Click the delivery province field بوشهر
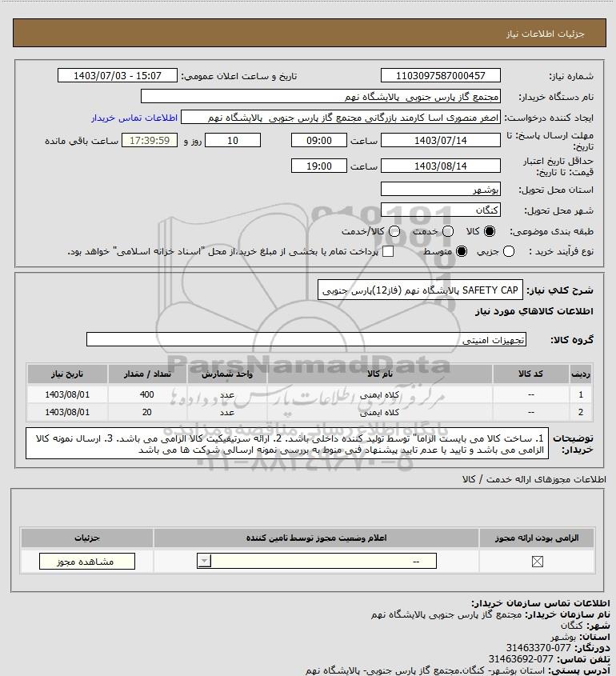The height and width of the screenshot is (676, 616). 441,189
